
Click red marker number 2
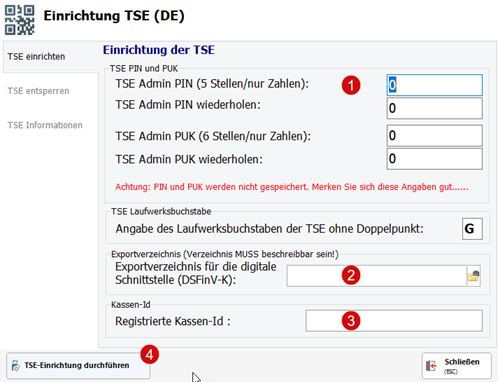351,275
